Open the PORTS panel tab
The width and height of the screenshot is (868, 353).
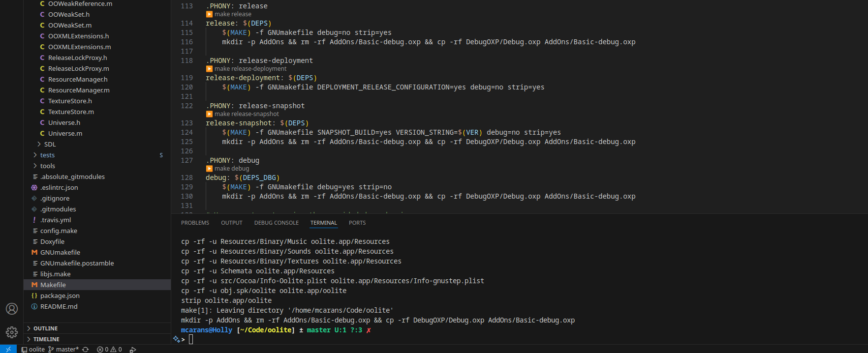pos(357,223)
